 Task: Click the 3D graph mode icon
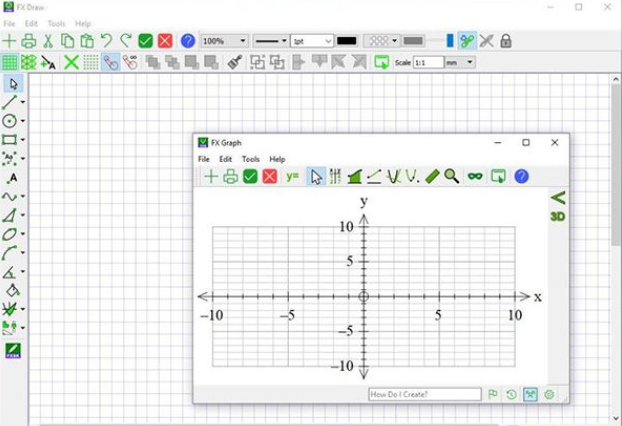point(558,216)
